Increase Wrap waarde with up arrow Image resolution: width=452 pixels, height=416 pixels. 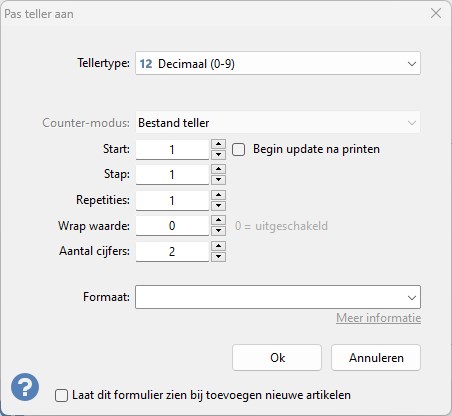pyautogui.click(x=218, y=220)
